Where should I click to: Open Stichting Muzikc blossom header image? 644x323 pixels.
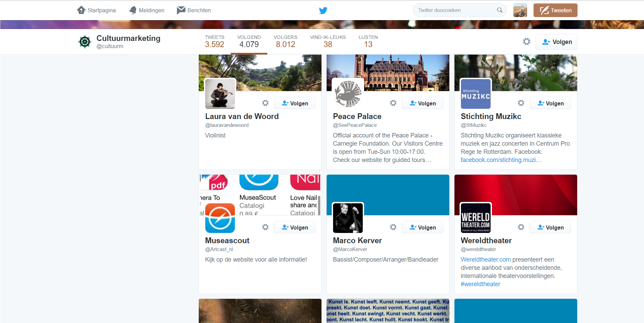[515, 73]
